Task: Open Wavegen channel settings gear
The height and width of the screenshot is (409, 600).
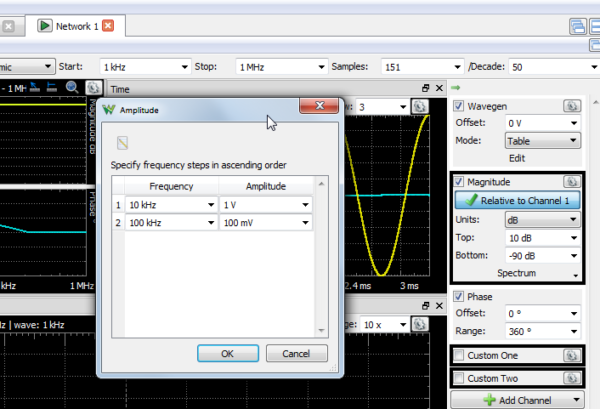Action: (x=572, y=106)
